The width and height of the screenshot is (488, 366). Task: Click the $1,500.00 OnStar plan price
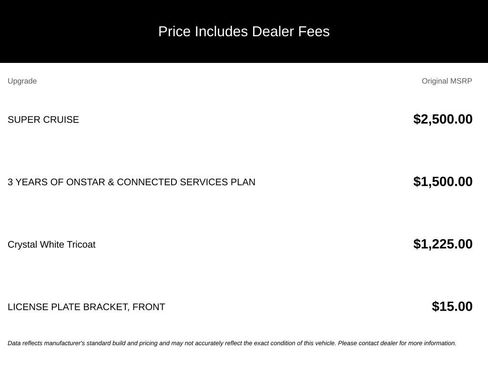pos(443,182)
